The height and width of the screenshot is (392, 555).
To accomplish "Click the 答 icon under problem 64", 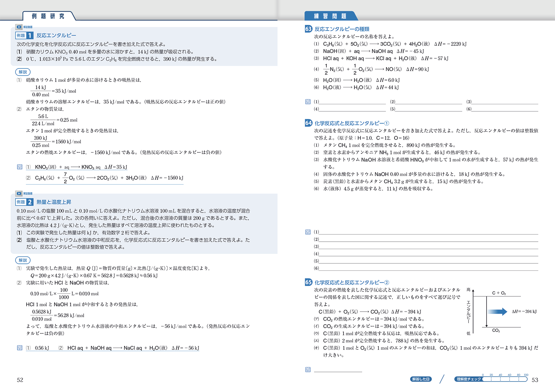I will (x=308, y=232).
